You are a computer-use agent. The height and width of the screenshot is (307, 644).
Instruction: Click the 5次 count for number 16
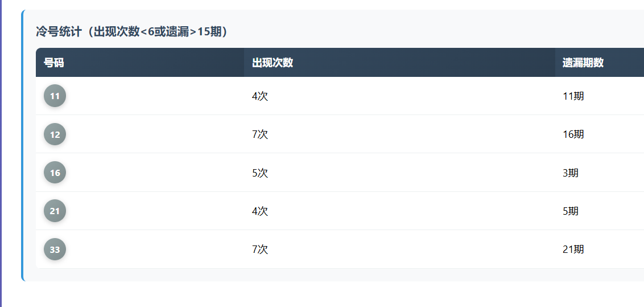click(260, 173)
